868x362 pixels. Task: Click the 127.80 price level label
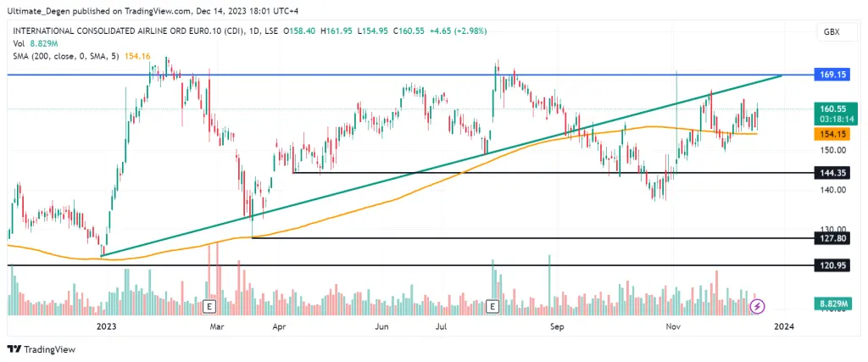832,238
